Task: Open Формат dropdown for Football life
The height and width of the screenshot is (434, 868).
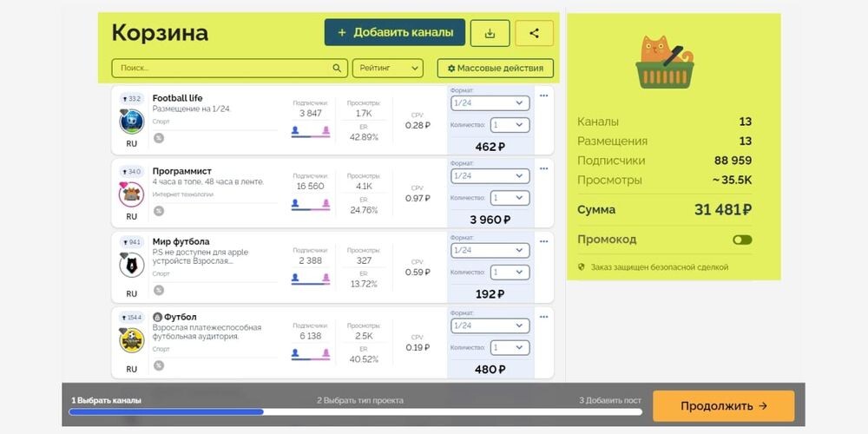Action: coord(490,103)
